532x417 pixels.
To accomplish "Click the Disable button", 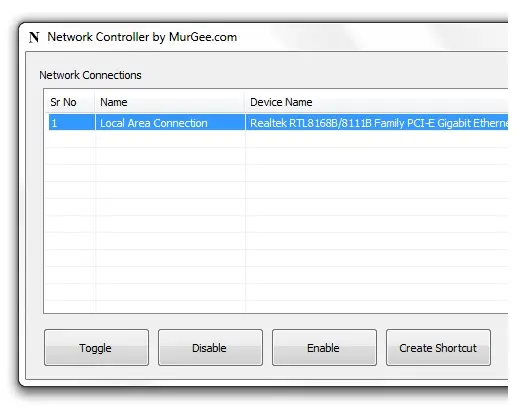I will pos(210,347).
